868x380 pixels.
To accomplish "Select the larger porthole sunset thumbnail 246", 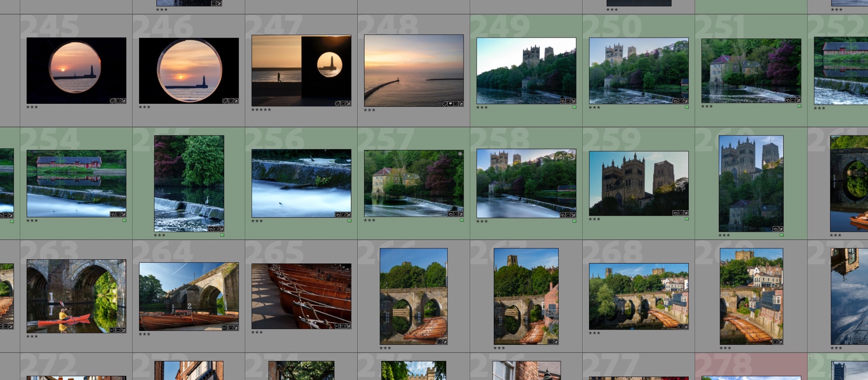I will tap(189, 70).
